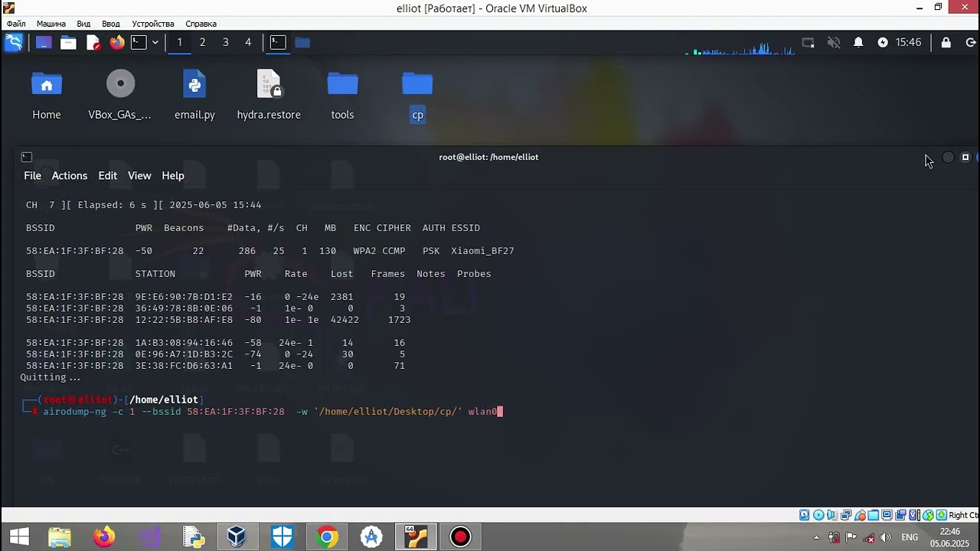Image resolution: width=980 pixels, height=551 pixels.
Task: Open VirtualBox Ввод menu
Action: pyautogui.click(x=111, y=24)
